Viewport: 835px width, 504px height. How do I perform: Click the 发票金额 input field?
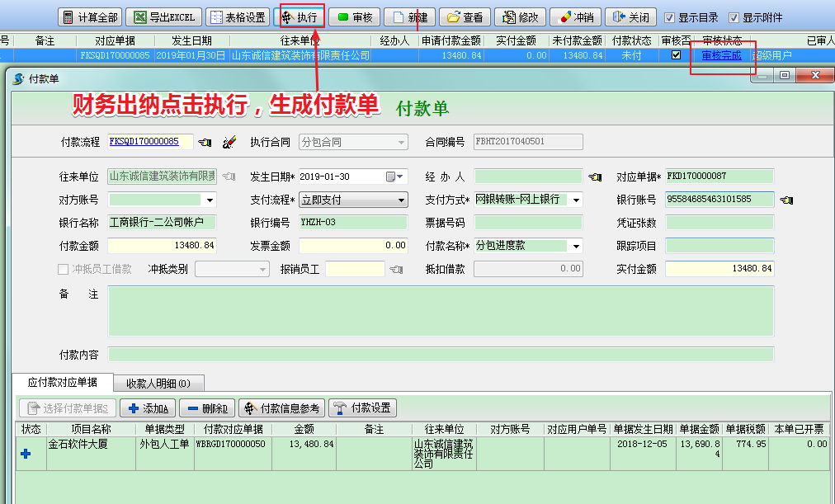353,245
